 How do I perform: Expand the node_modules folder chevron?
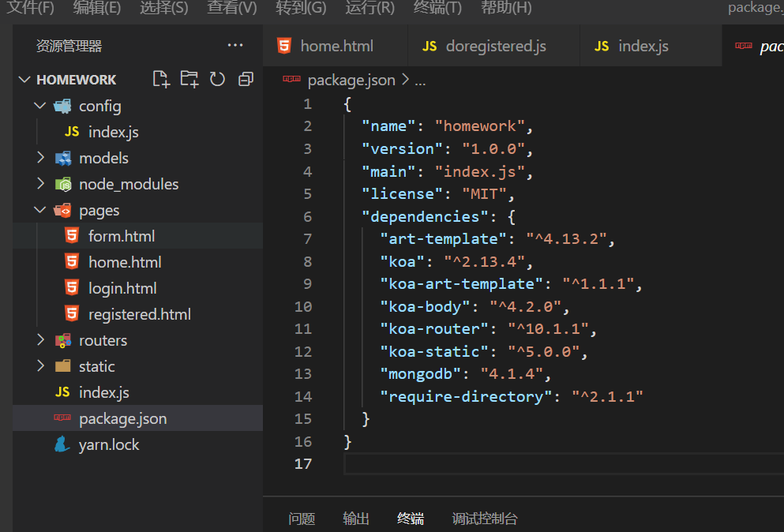(x=40, y=183)
